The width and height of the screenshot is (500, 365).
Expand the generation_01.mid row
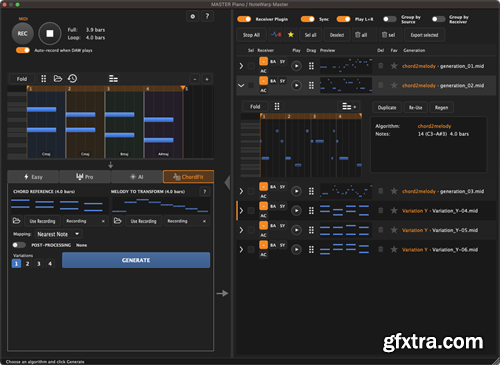241,66
